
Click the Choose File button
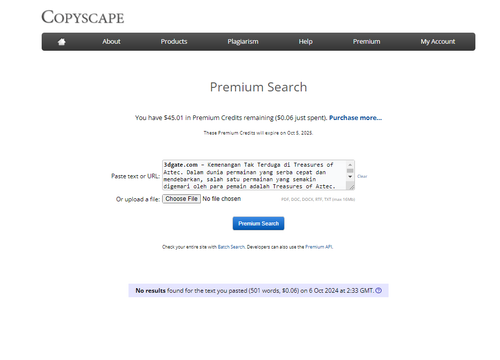[182, 199]
